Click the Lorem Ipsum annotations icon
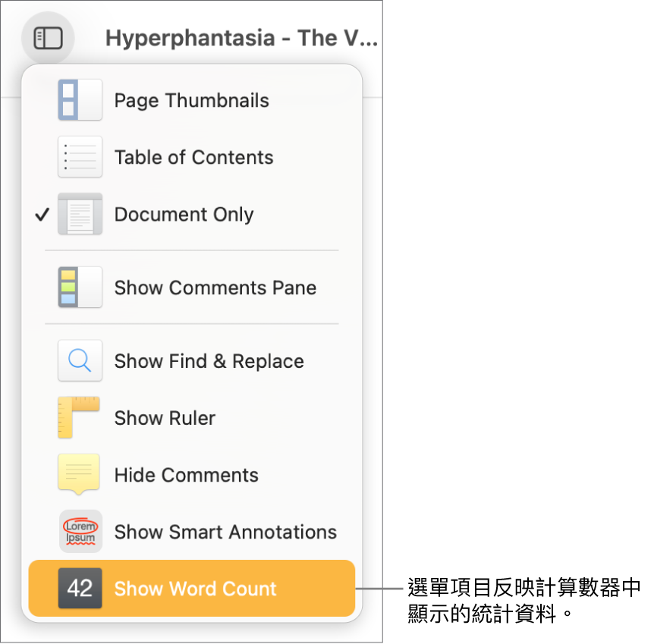Screen dimensions: 654x644 80,532
